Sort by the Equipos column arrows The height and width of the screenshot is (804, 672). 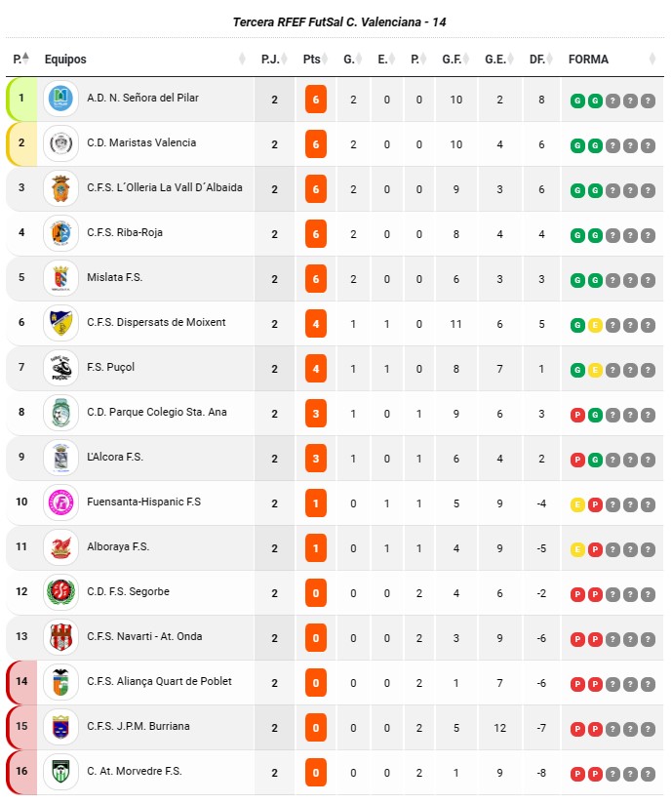pyautogui.click(x=243, y=59)
